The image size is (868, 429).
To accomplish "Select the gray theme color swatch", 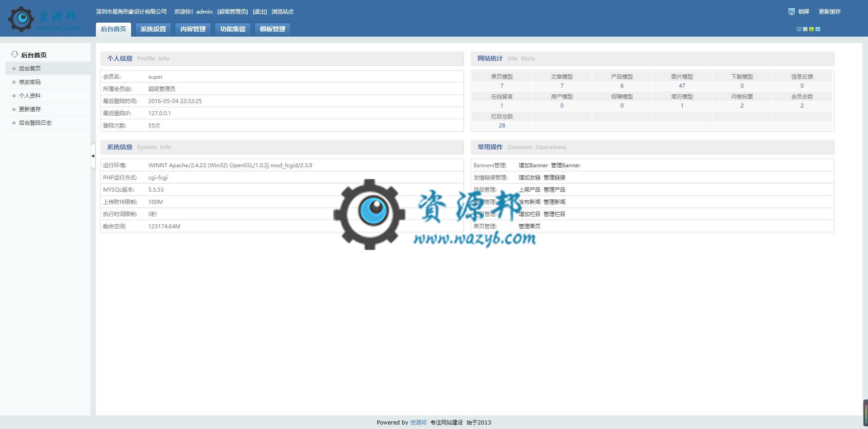I will (x=805, y=29).
